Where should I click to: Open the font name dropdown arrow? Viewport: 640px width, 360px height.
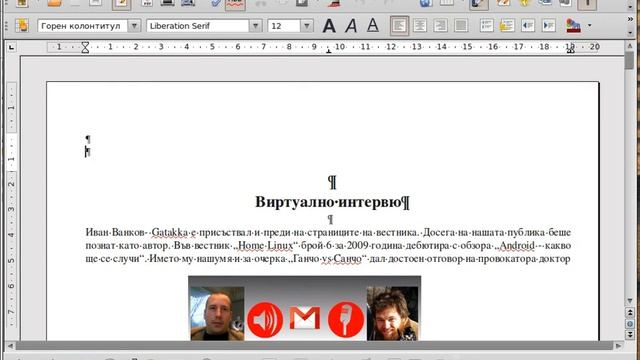[x=256, y=26]
